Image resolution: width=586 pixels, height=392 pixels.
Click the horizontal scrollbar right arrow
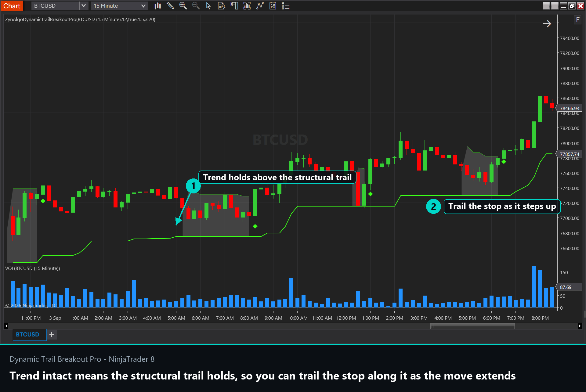tap(580, 326)
